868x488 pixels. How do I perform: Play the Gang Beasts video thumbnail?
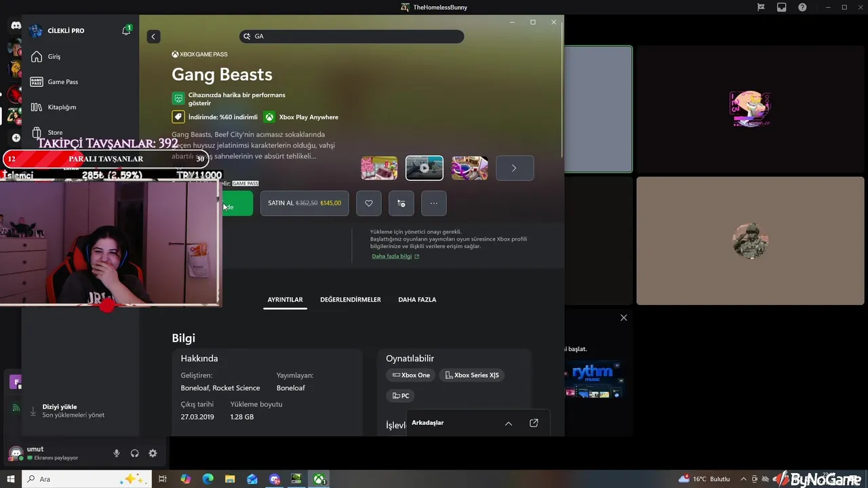click(425, 168)
